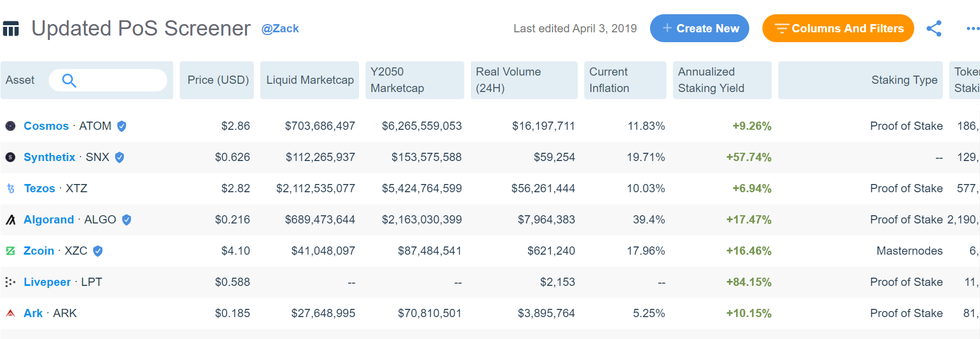Click Zcoin price $4.10

(x=236, y=251)
